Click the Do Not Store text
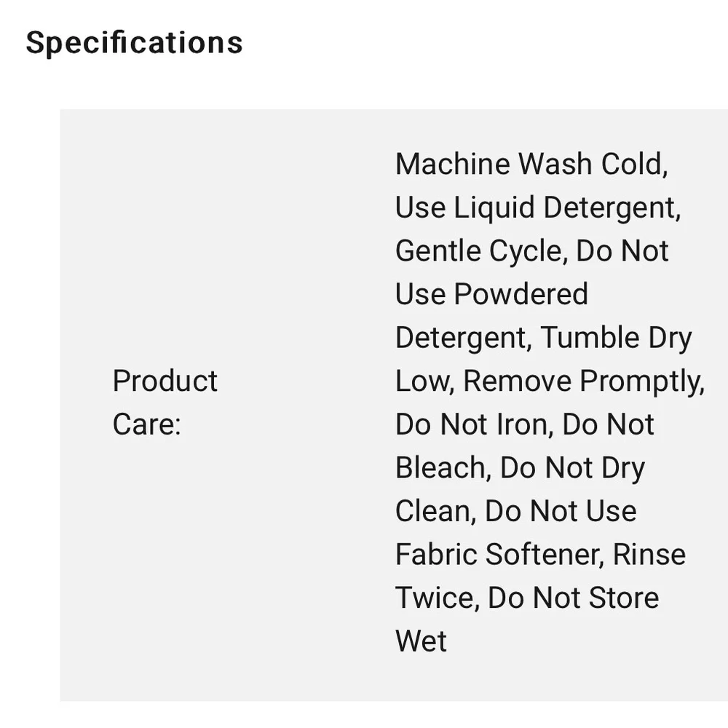The image size is (728, 728). point(573,598)
